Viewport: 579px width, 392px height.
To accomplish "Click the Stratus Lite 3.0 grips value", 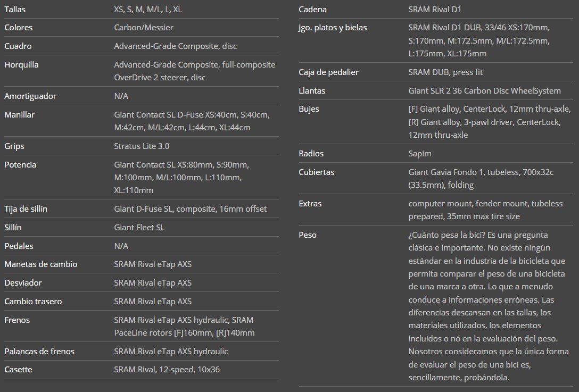I will pyautogui.click(x=142, y=146).
